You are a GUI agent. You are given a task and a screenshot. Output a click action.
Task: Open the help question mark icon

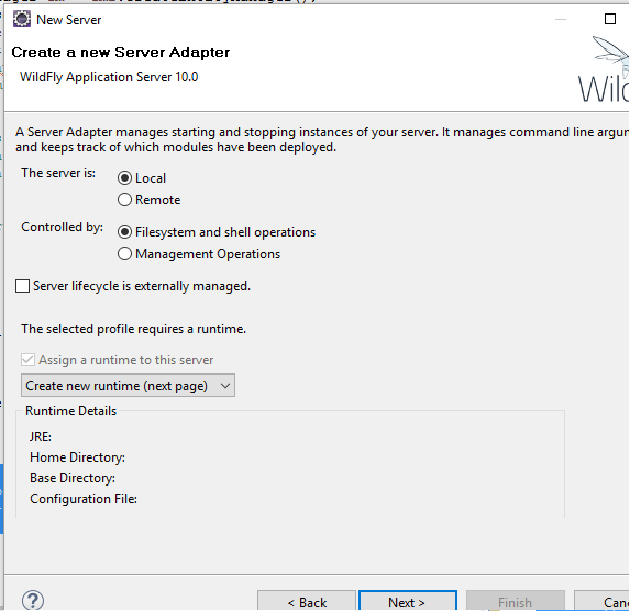[x=33, y=600]
